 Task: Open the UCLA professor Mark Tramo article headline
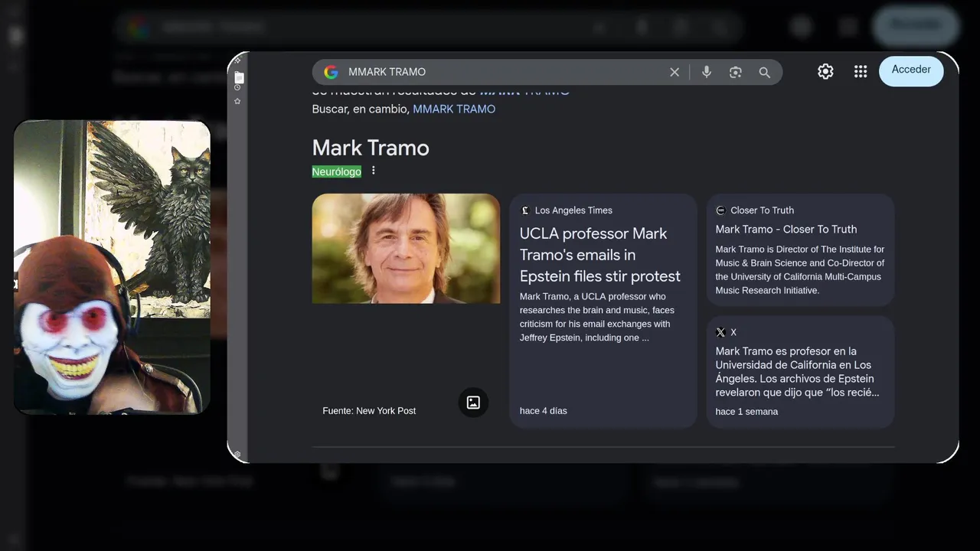coord(600,255)
